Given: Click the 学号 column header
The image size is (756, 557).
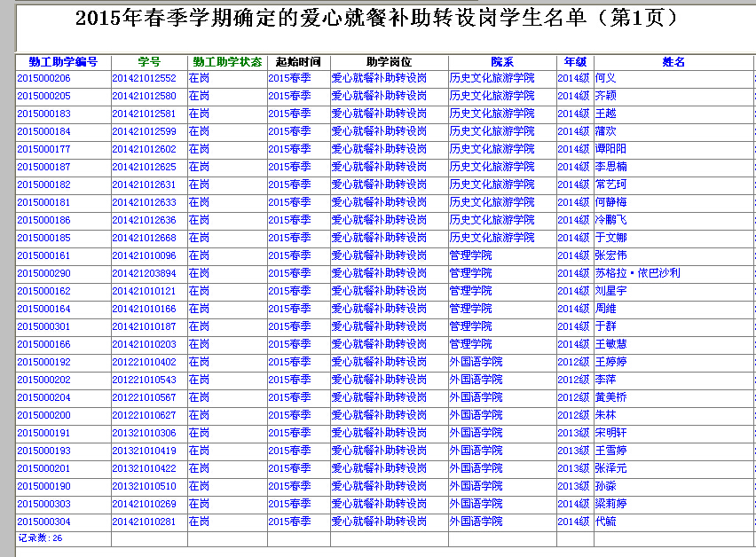Looking at the screenshot, I should [x=149, y=62].
